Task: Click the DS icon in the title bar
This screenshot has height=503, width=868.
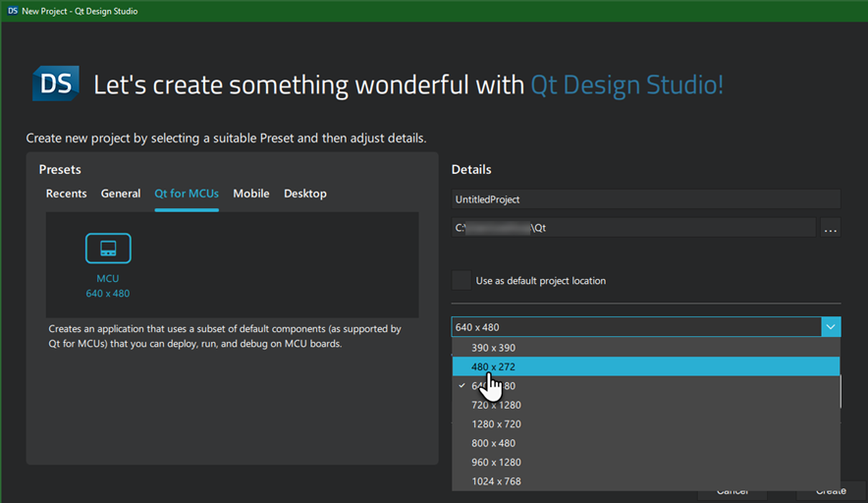Action: [x=12, y=11]
